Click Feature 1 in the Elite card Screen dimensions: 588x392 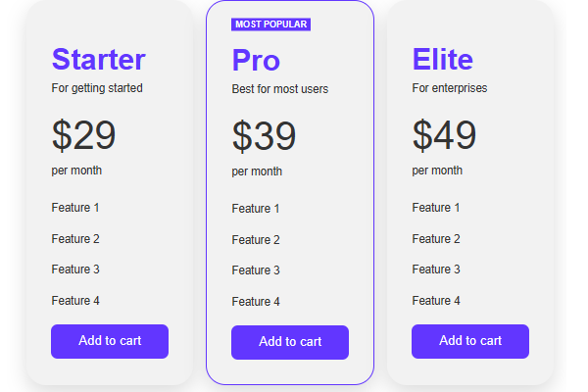coord(436,208)
